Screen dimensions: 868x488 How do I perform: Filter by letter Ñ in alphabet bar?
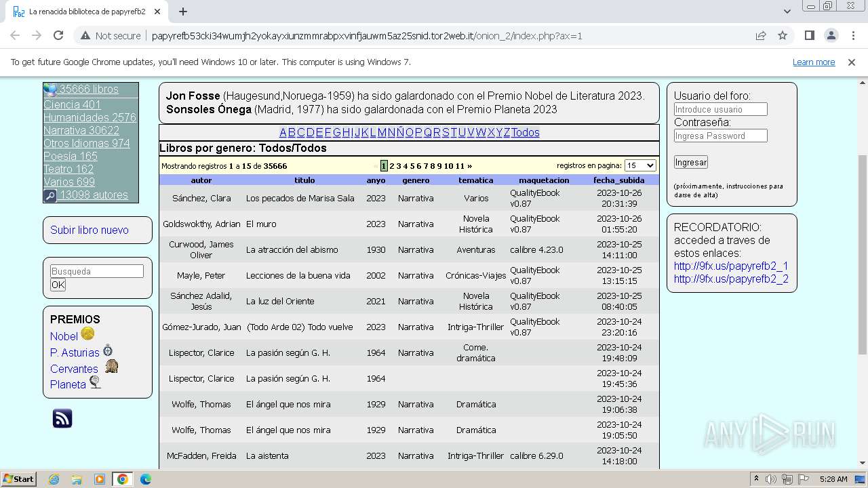(x=400, y=132)
